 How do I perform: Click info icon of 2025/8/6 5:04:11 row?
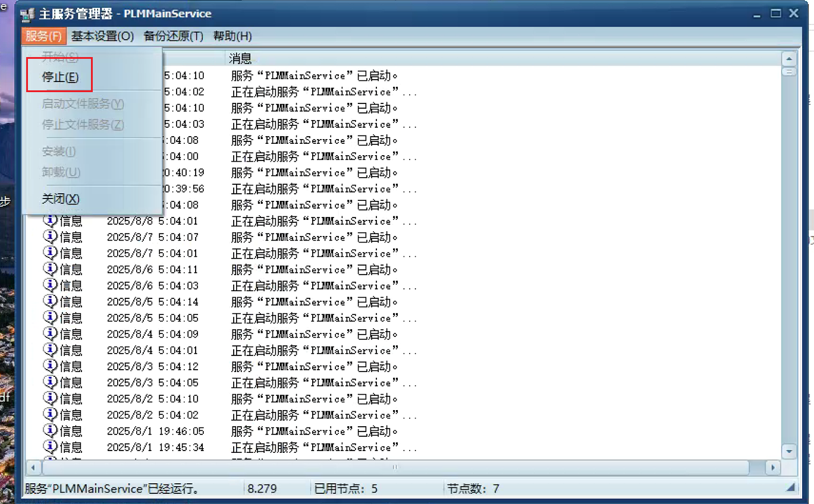[x=51, y=269]
